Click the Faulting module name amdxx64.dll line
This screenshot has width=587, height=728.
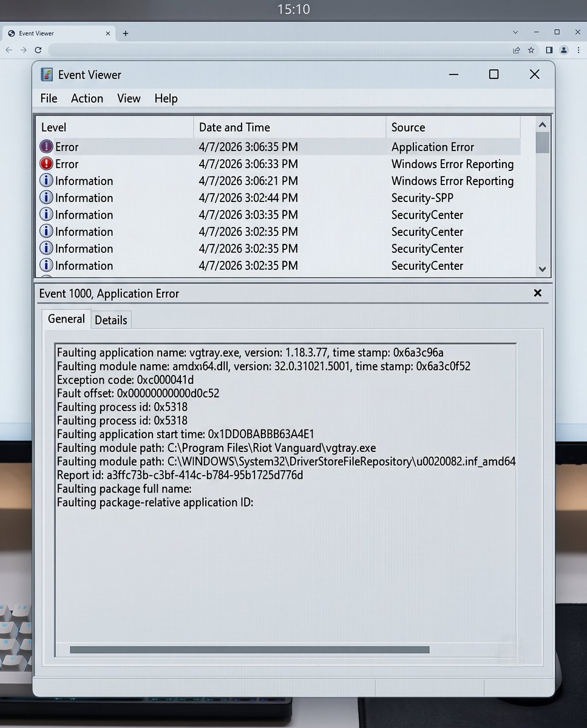pos(263,366)
